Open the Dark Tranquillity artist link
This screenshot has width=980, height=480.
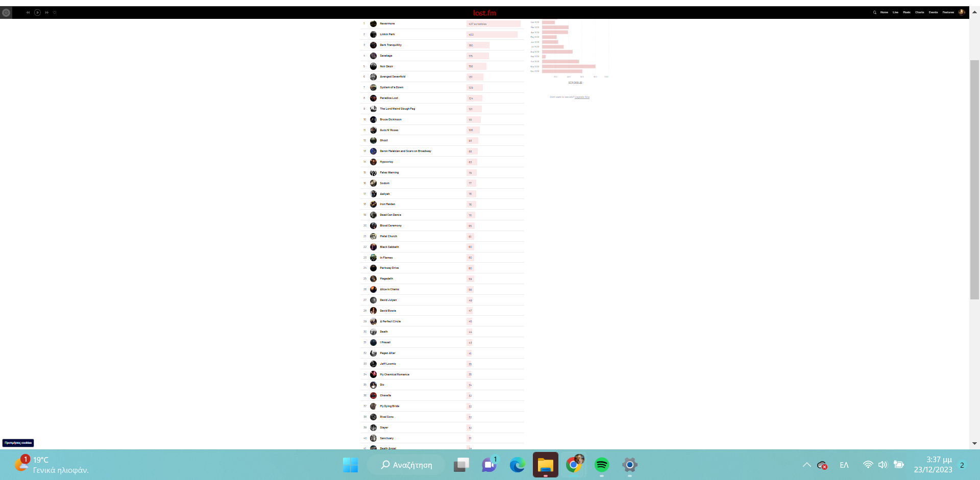(390, 45)
